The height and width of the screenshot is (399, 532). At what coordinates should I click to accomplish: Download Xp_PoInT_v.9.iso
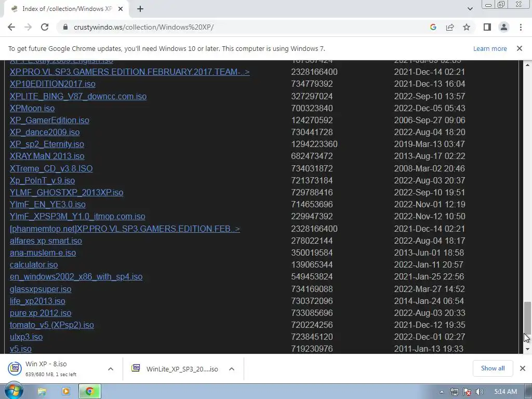coord(42,180)
